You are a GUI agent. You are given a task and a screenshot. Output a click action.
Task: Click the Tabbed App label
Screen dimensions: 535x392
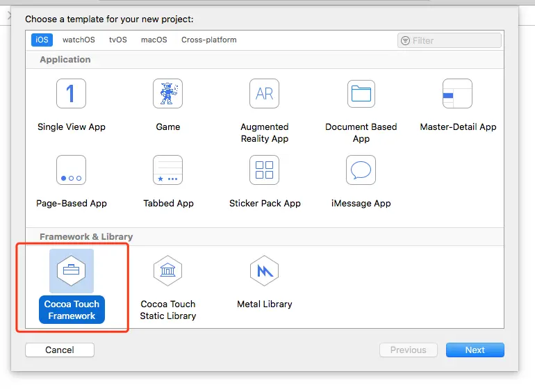point(168,204)
